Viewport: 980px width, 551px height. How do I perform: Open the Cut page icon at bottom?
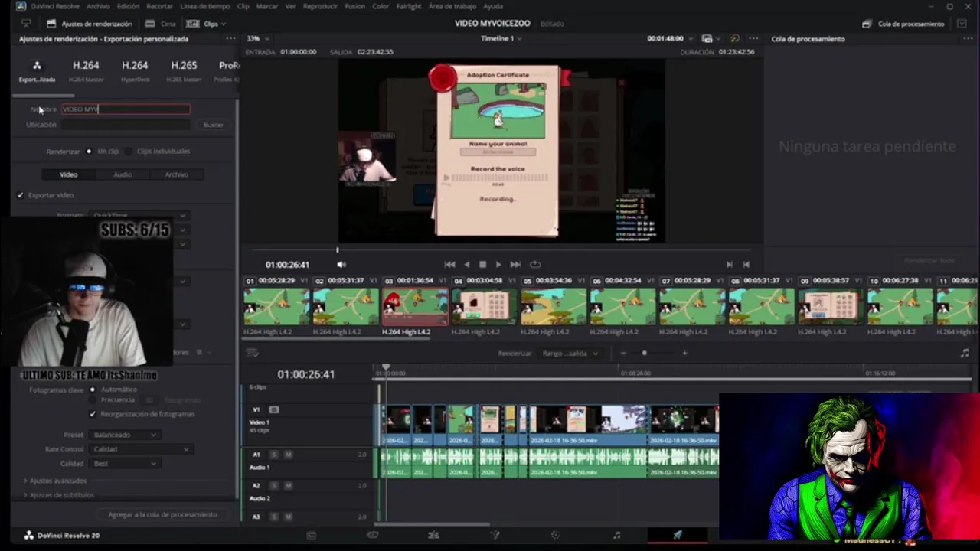pos(372,536)
